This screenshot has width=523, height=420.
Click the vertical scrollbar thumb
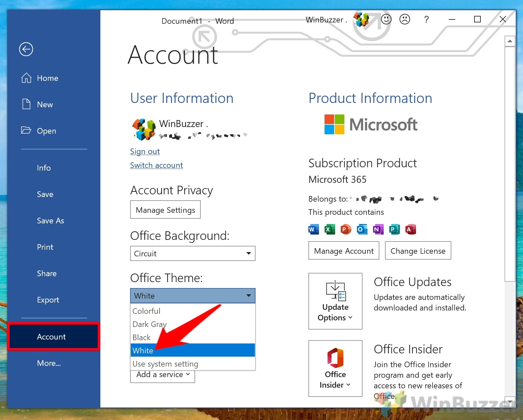(x=510, y=164)
